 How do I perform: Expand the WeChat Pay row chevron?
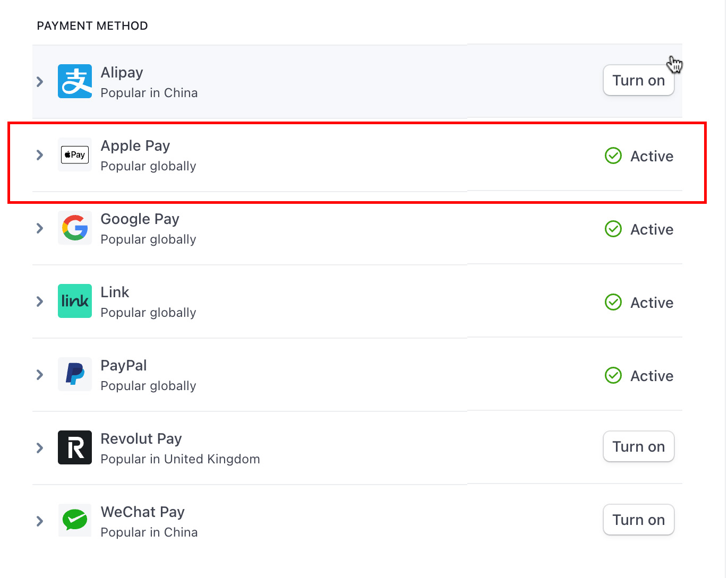pos(40,521)
